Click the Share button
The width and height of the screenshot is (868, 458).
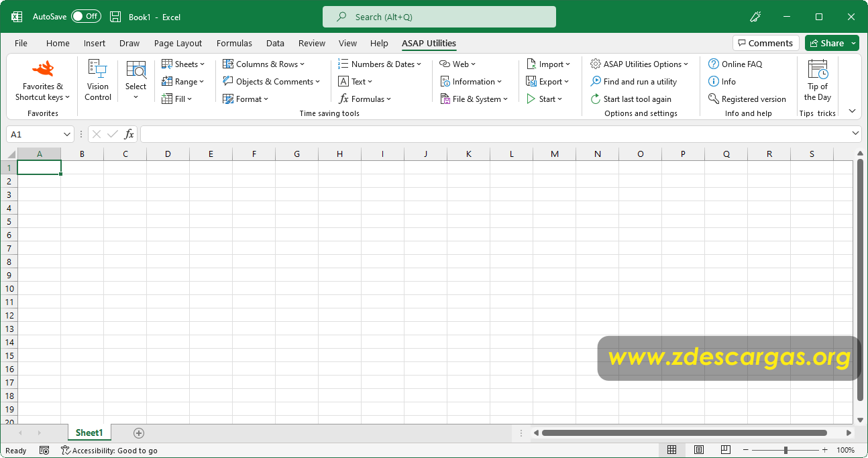tap(832, 43)
